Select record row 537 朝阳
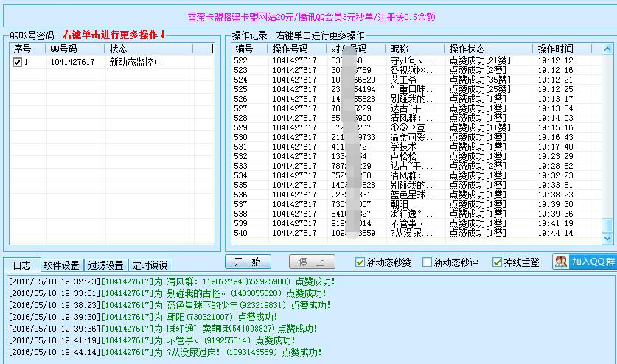This screenshot has height=364, width=617. pyautogui.click(x=416, y=204)
